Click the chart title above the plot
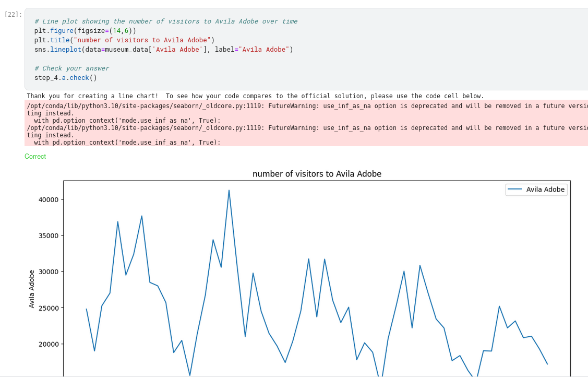This screenshot has height=377, width=588. point(317,174)
